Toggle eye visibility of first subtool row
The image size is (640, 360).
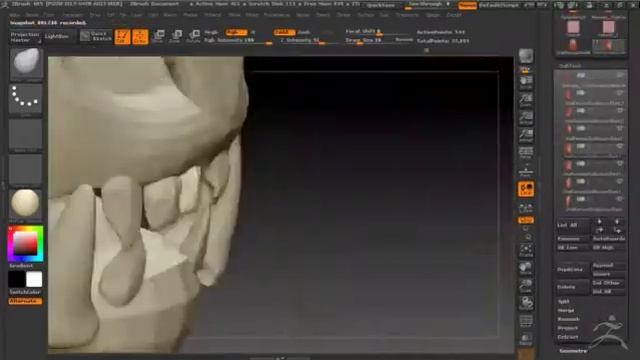tap(620, 76)
